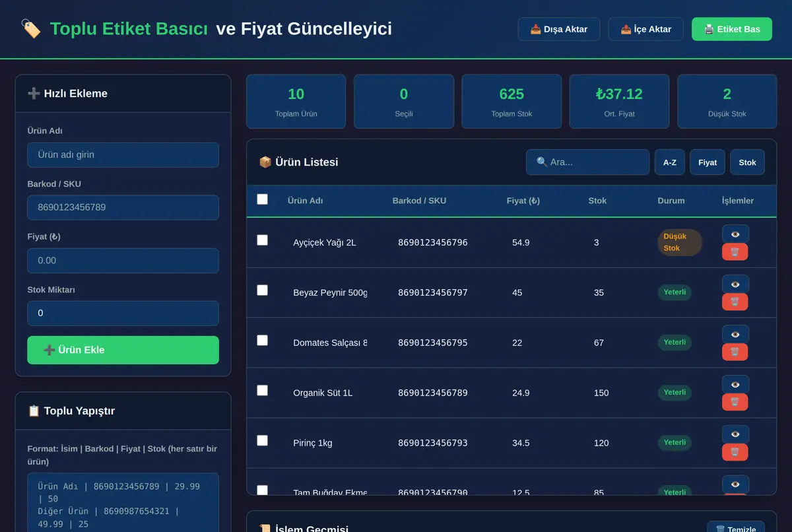Focus the Ürün Adı input field

click(x=123, y=154)
